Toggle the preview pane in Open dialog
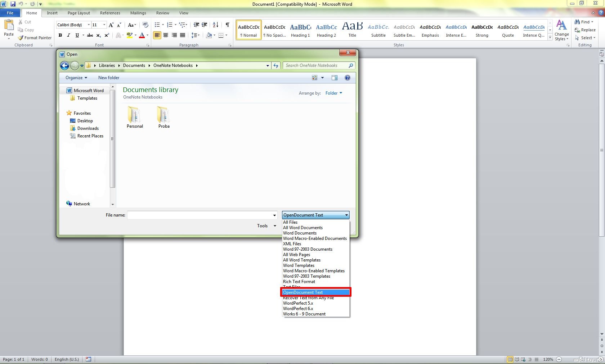 tap(335, 78)
